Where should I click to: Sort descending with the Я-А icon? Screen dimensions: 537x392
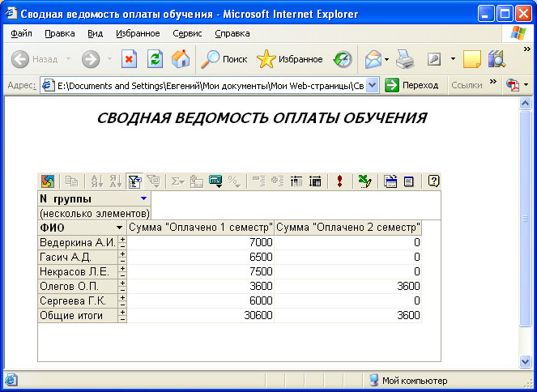coord(116,181)
